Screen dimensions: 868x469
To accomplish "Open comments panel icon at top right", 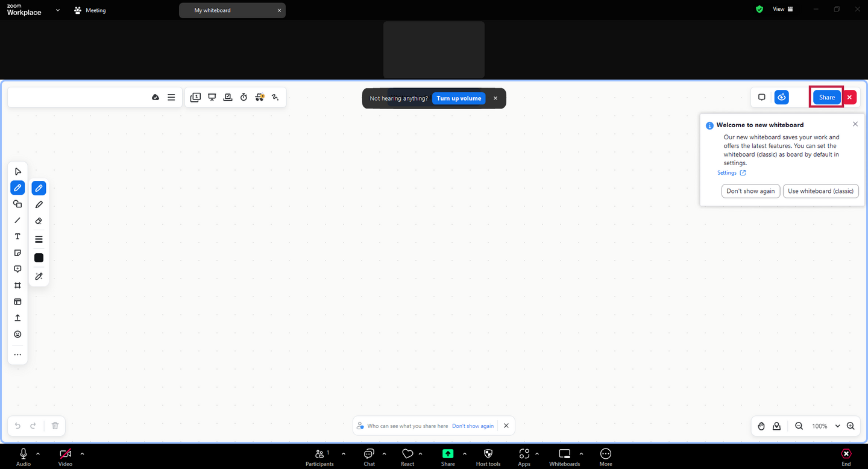I will 762,97.
